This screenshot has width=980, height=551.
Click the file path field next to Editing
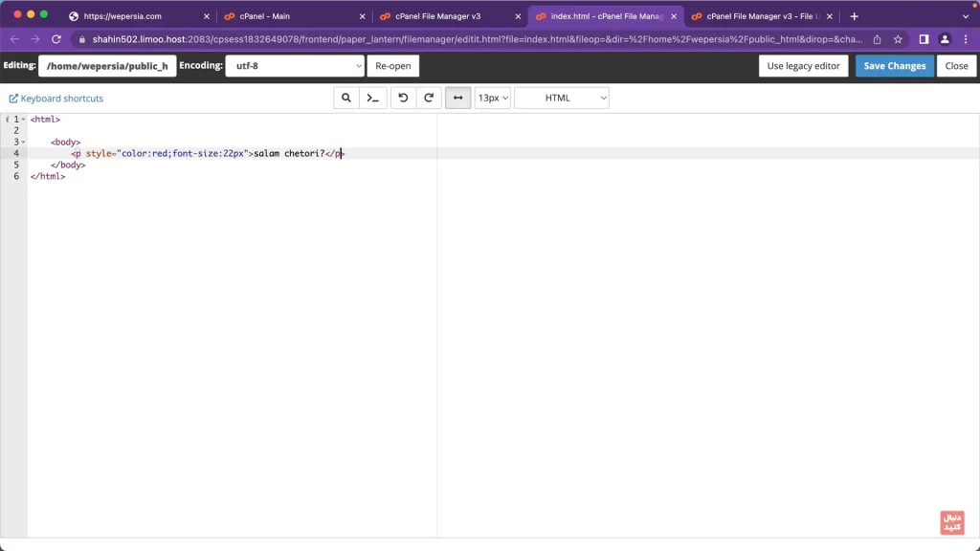click(x=107, y=66)
